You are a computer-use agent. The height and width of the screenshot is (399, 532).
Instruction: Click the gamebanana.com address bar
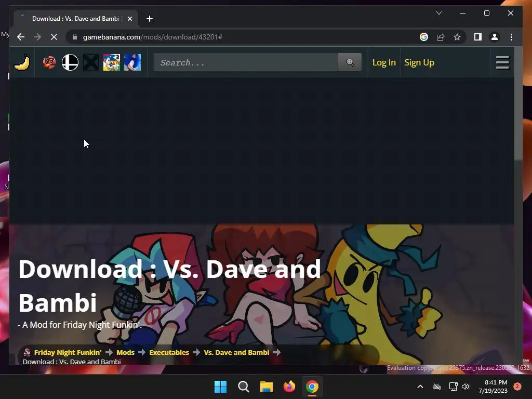pos(244,37)
